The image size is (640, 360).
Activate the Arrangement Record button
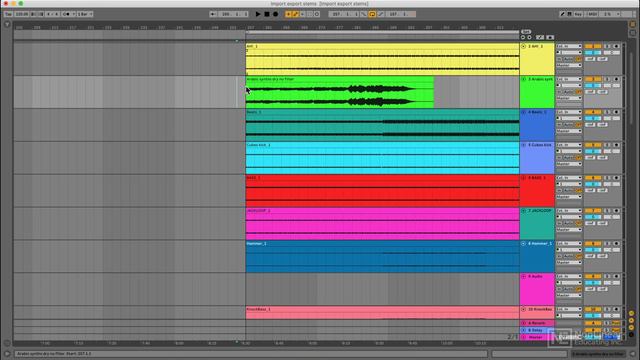276,14
